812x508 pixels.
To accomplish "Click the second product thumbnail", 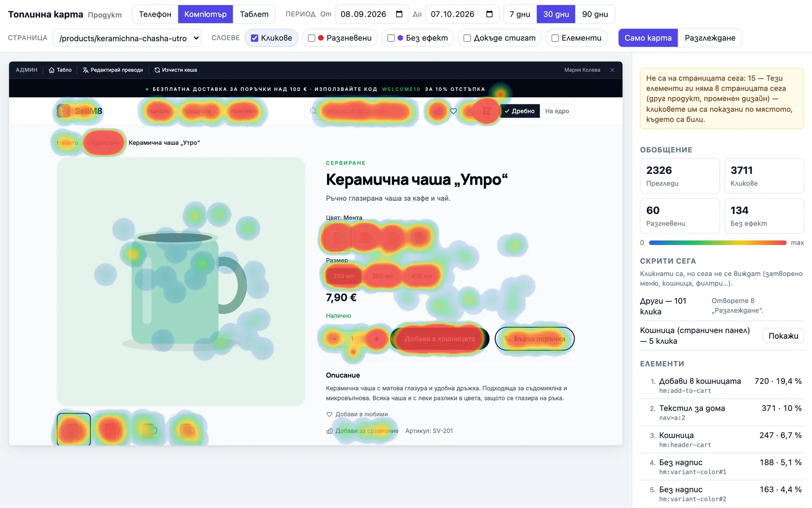I will (111, 429).
